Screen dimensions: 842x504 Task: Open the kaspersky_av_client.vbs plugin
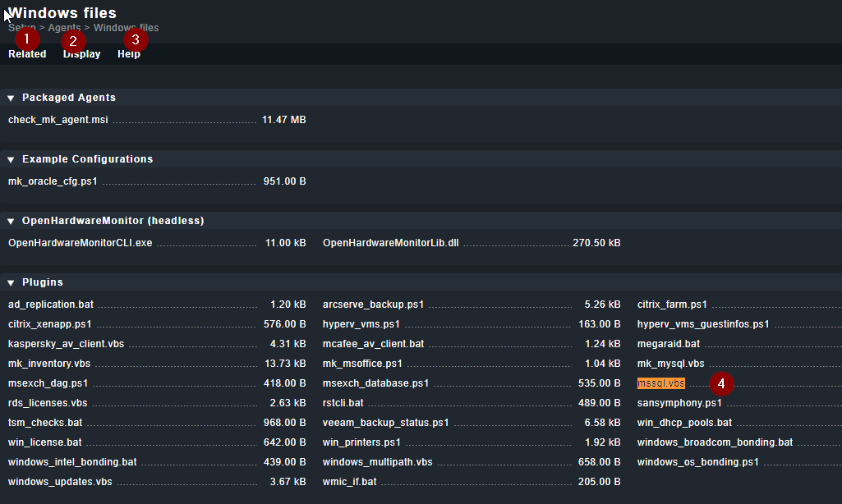tap(66, 344)
